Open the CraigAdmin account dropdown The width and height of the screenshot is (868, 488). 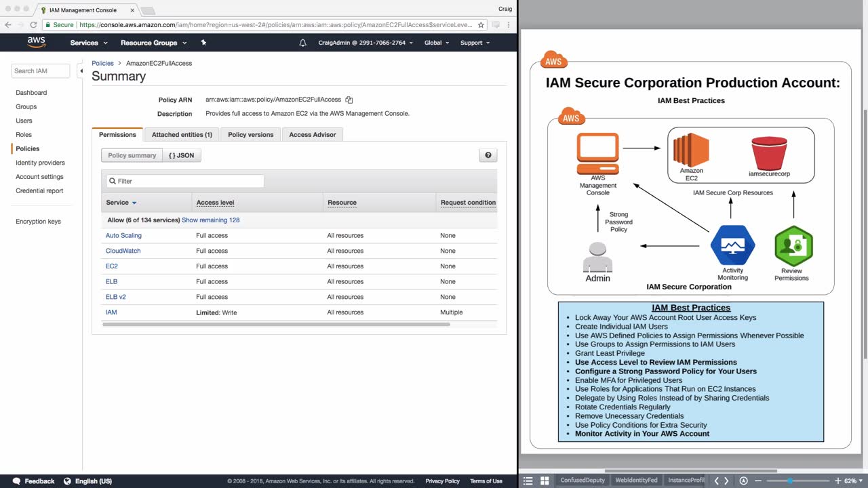366,43
